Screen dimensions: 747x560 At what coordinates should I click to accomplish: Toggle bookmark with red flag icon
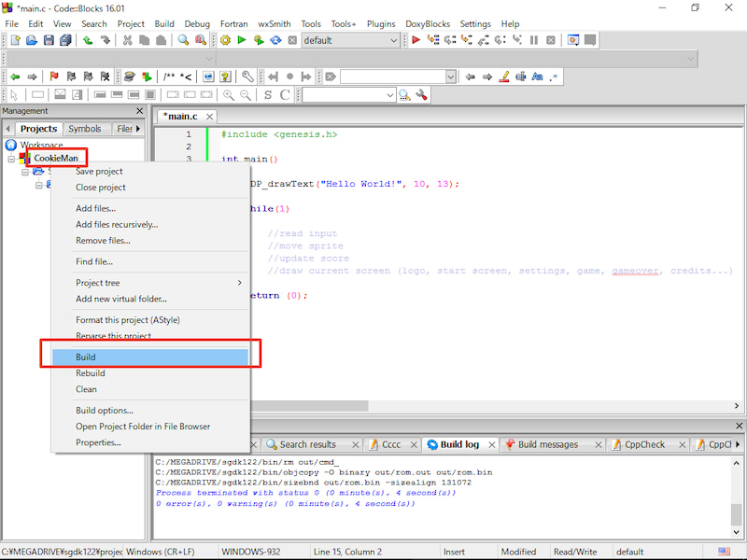(54, 77)
